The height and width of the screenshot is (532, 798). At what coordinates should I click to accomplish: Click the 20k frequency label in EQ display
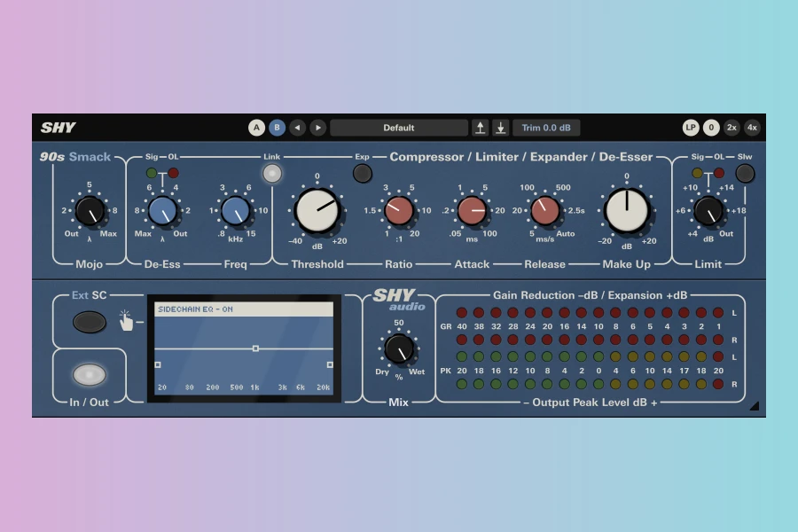[x=323, y=387]
